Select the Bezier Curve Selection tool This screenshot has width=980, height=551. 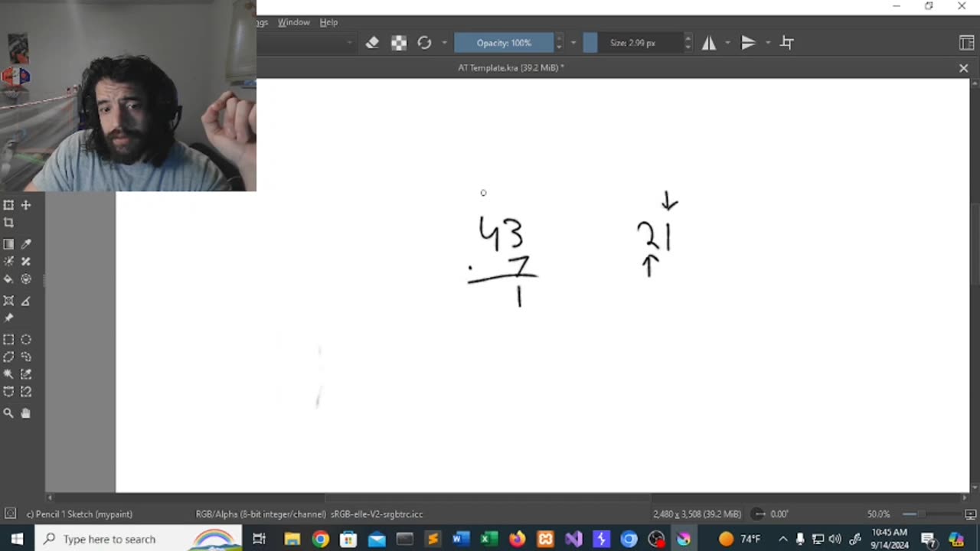click(8, 392)
